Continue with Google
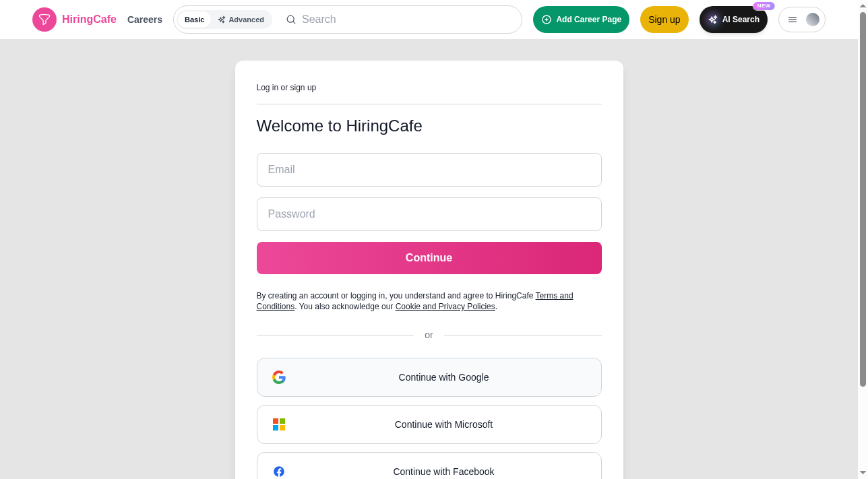 (x=429, y=377)
